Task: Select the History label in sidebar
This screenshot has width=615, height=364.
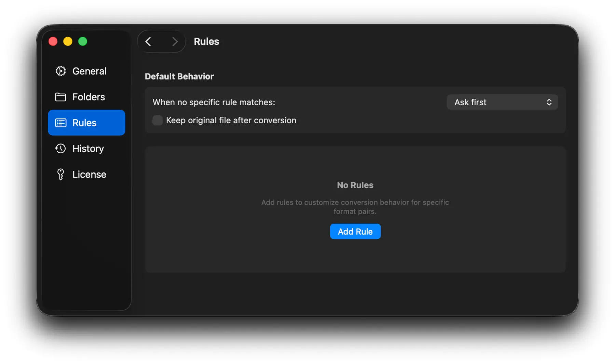Action: [88, 149]
